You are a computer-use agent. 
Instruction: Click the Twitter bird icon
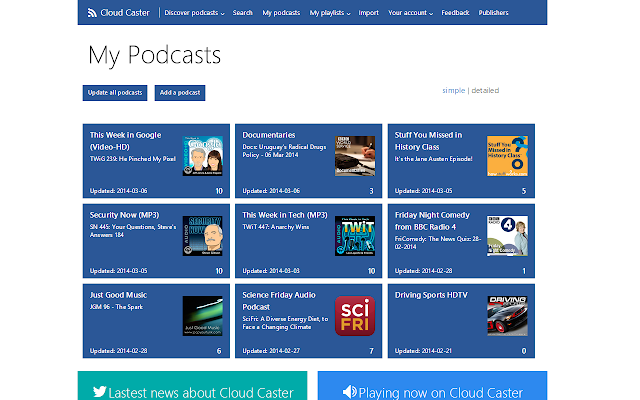(x=99, y=391)
